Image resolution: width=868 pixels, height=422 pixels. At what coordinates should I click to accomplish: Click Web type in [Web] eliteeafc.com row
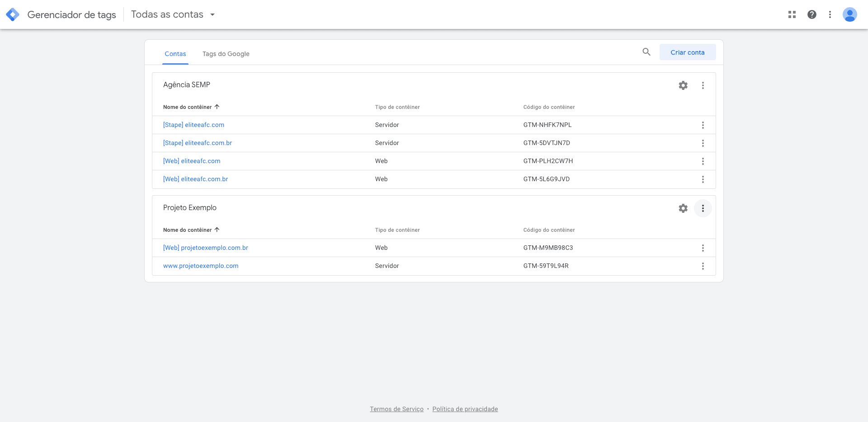pyautogui.click(x=381, y=161)
